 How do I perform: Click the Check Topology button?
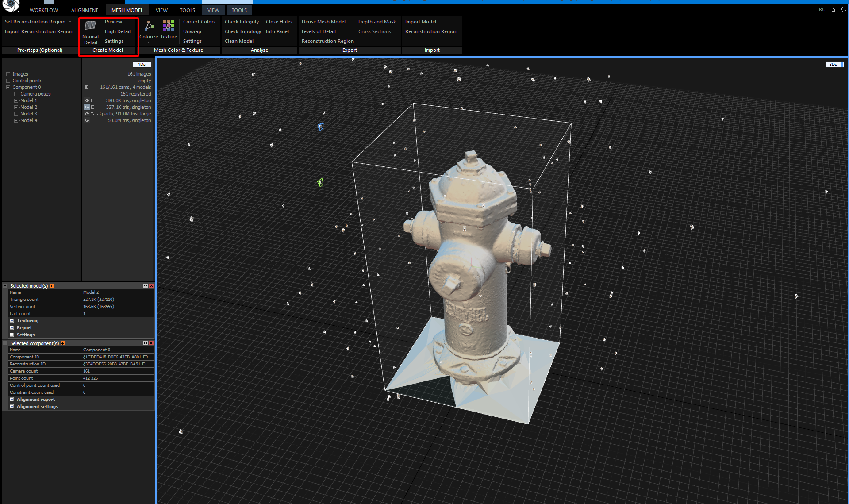(243, 31)
